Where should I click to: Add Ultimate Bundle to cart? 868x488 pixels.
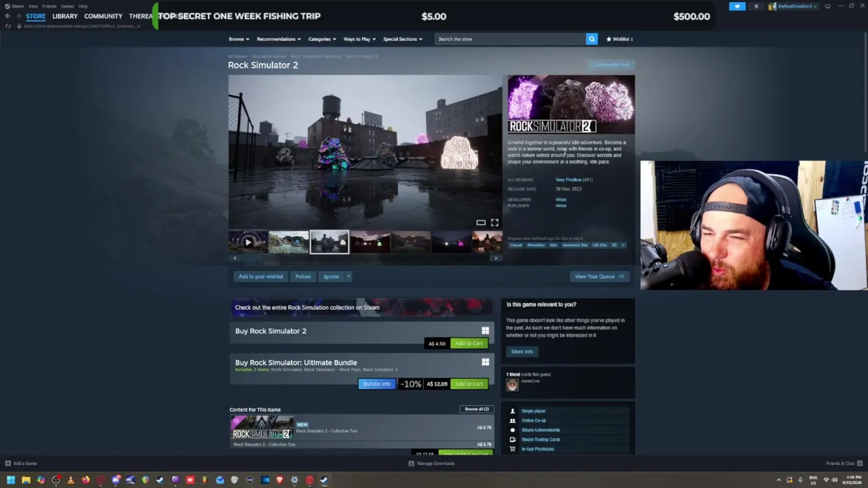pos(469,384)
